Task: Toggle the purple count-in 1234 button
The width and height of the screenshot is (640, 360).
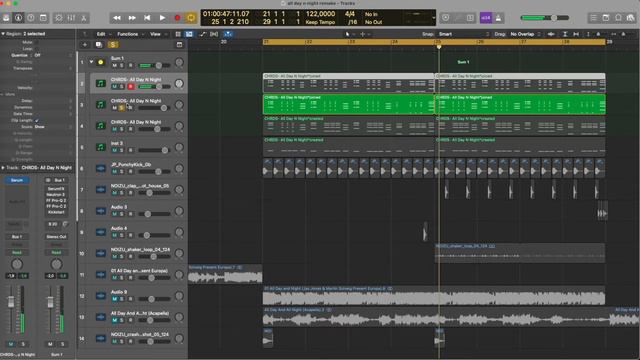Action: coord(485,18)
